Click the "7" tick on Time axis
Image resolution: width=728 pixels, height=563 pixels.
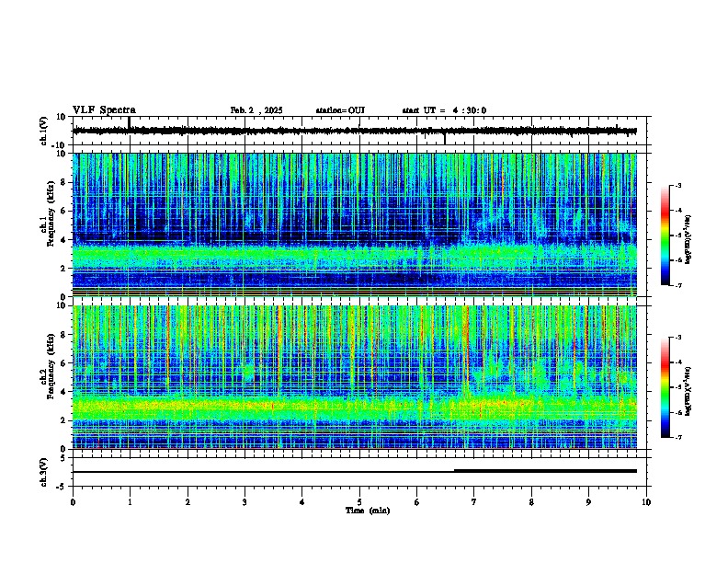tap(474, 502)
